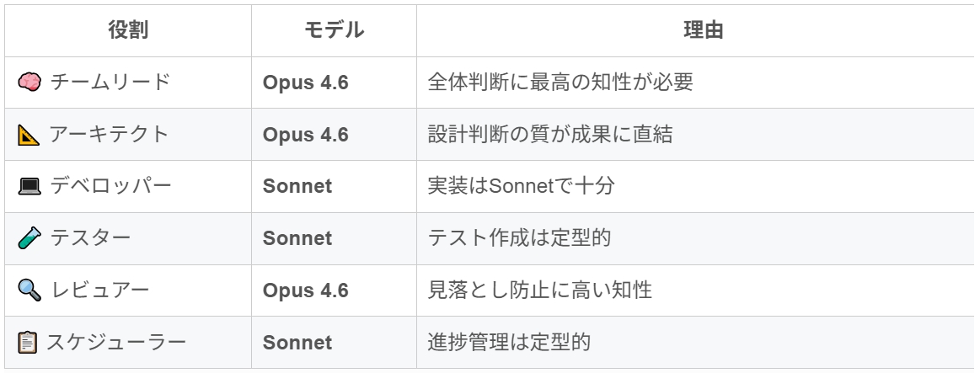Click the laptop icon beside デベロッパー
The height and width of the screenshot is (373, 980).
click(29, 187)
